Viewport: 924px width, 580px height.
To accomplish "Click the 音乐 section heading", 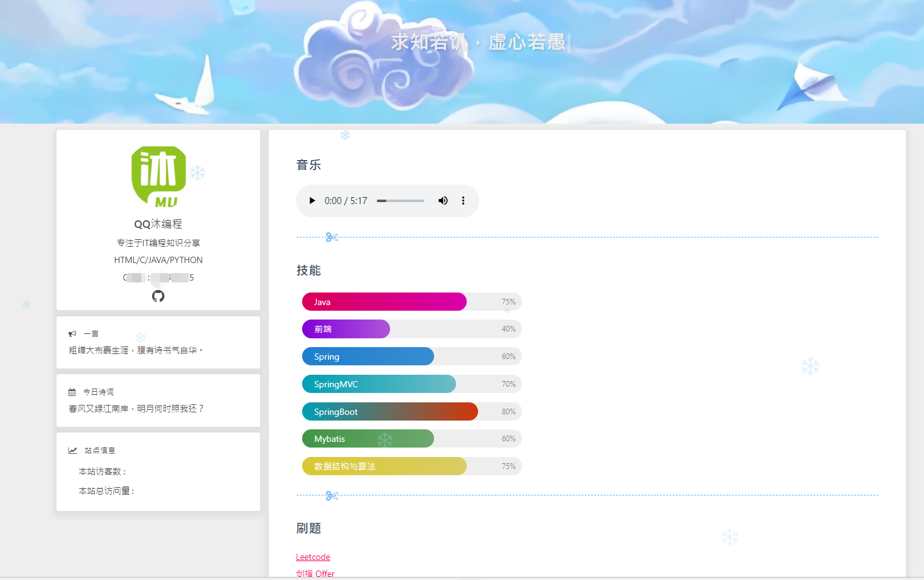I will (x=308, y=165).
